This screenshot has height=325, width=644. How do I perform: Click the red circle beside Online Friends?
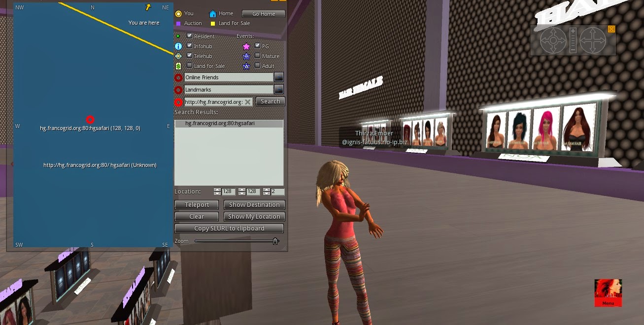[x=178, y=77]
